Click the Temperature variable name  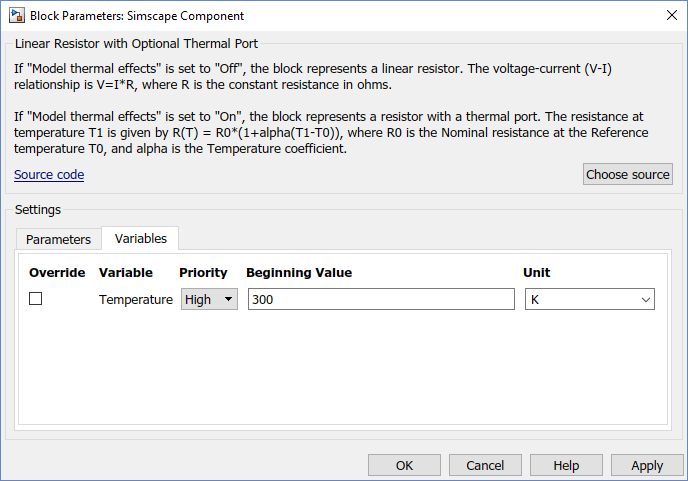135,299
